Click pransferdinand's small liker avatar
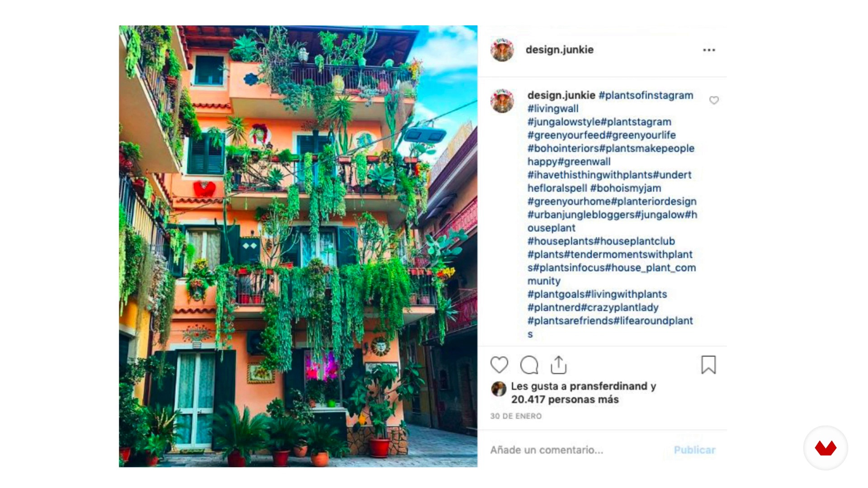This screenshot has width=868, height=488. 499,389
